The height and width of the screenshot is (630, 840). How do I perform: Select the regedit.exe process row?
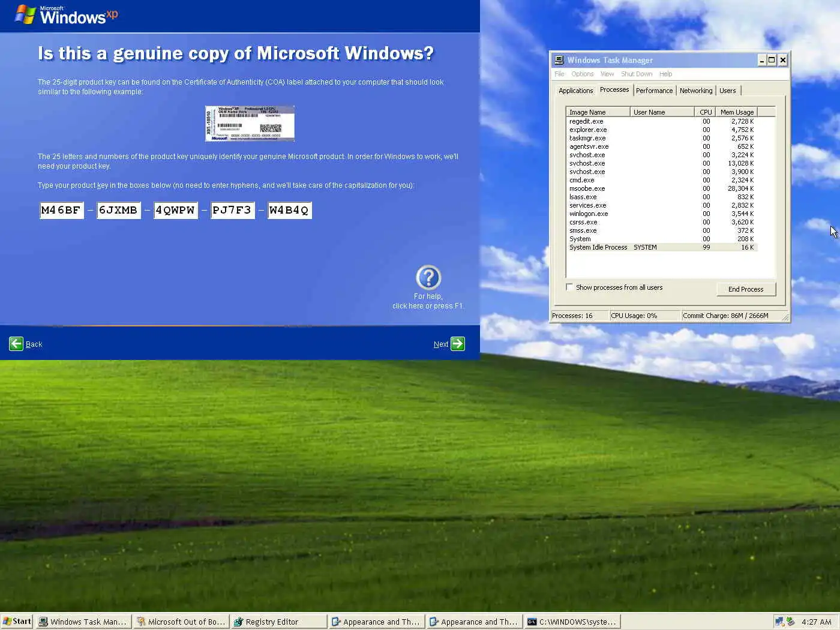[x=662, y=121]
